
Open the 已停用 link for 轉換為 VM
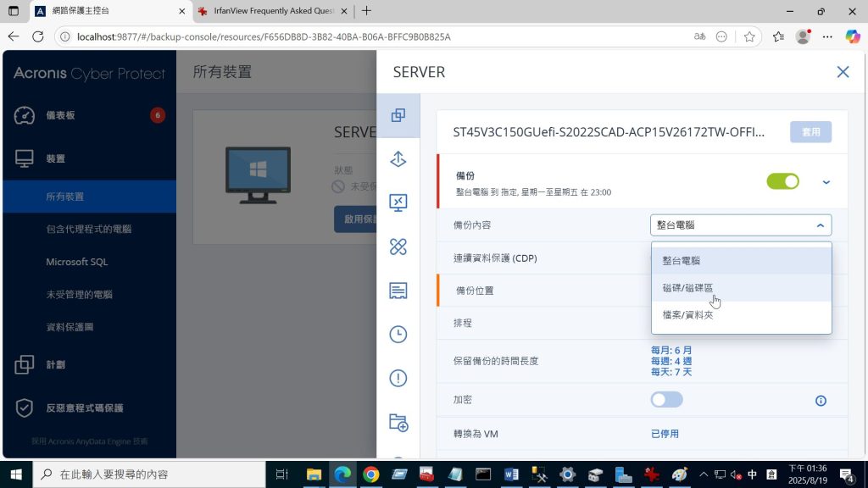[665, 434]
